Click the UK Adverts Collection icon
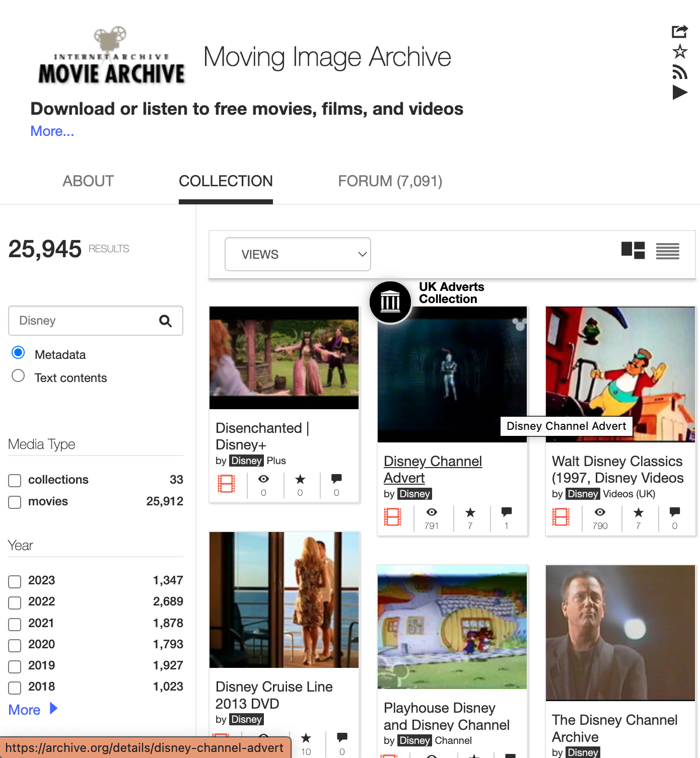The height and width of the screenshot is (758, 700). [390, 302]
